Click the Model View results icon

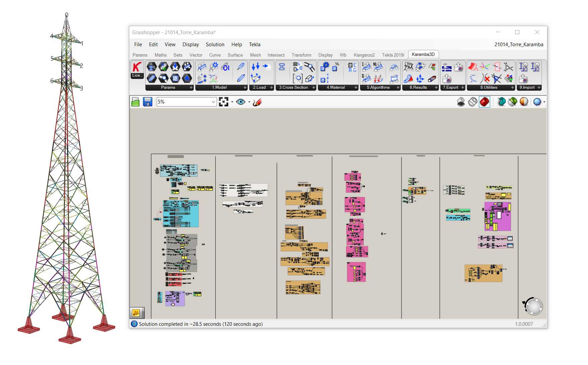coord(409,67)
